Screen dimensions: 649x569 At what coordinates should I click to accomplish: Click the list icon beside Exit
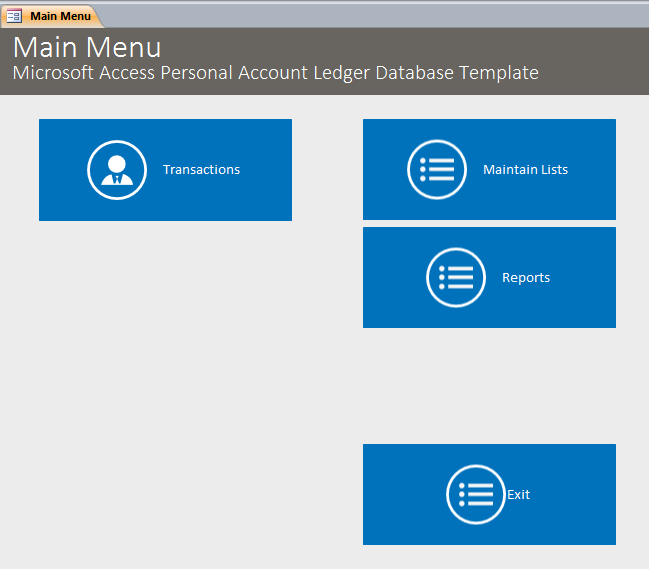(x=476, y=495)
